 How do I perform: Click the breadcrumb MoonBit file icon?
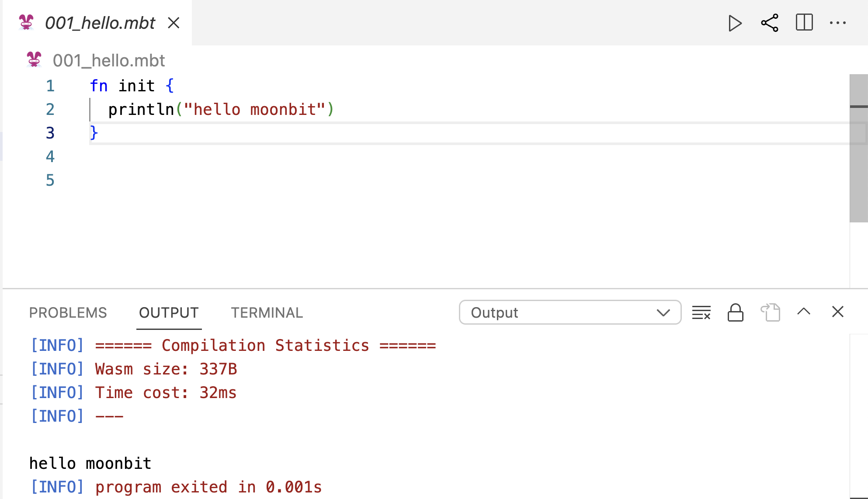click(x=34, y=59)
